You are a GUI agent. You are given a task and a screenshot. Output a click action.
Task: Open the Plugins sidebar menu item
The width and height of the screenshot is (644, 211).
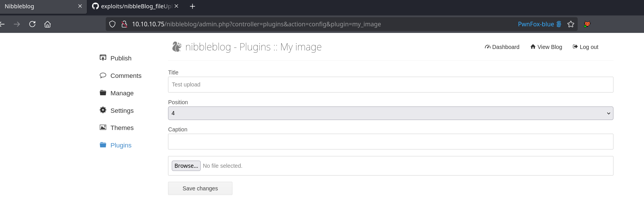click(x=121, y=145)
